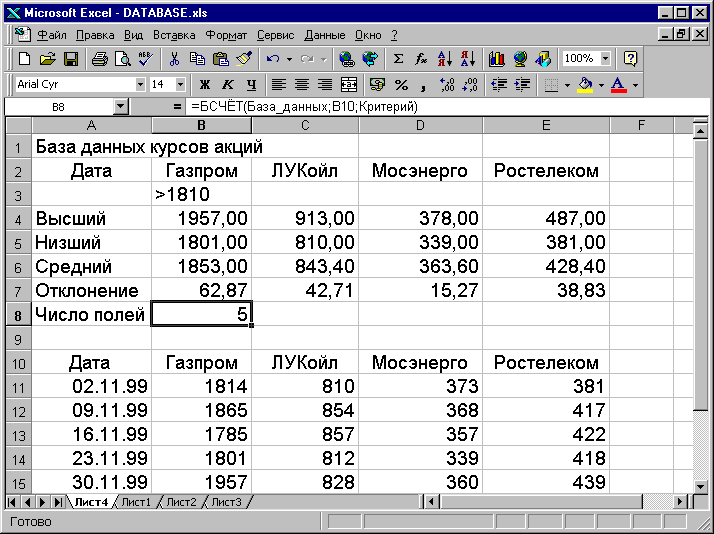Select column header D
This screenshot has height=534, width=714.
coord(420,125)
